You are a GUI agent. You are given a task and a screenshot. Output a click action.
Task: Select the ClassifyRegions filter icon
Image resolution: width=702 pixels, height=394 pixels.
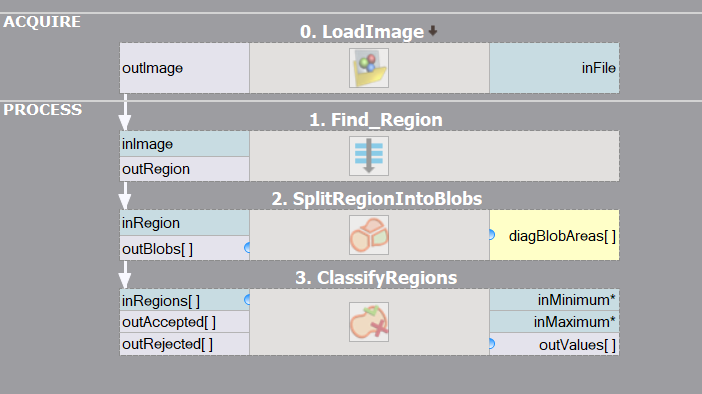pos(369,322)
